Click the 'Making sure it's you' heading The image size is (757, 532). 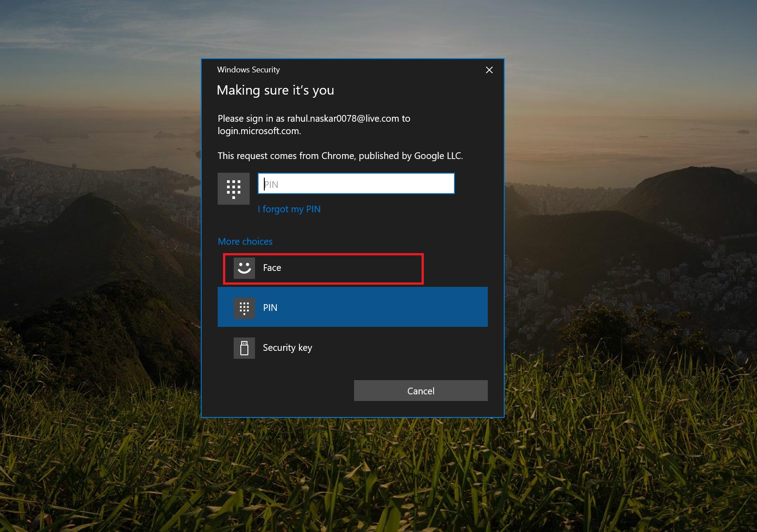[275, 90]
